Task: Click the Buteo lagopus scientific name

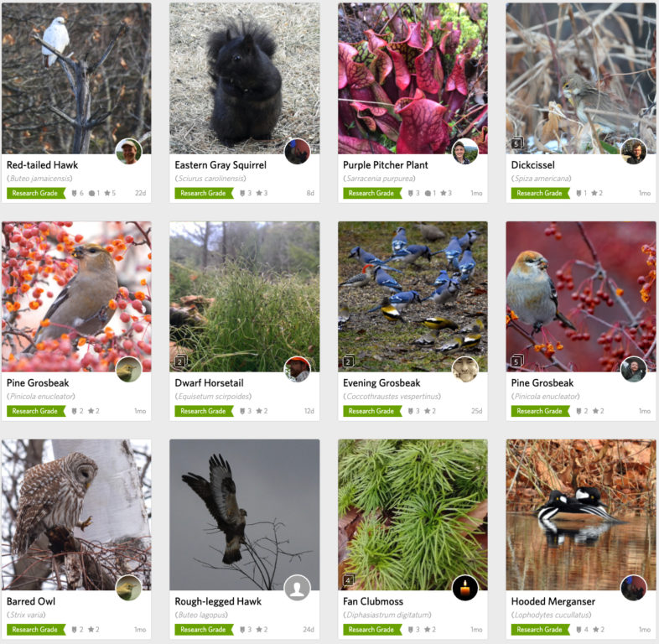Action: click(x=201, y=615)
